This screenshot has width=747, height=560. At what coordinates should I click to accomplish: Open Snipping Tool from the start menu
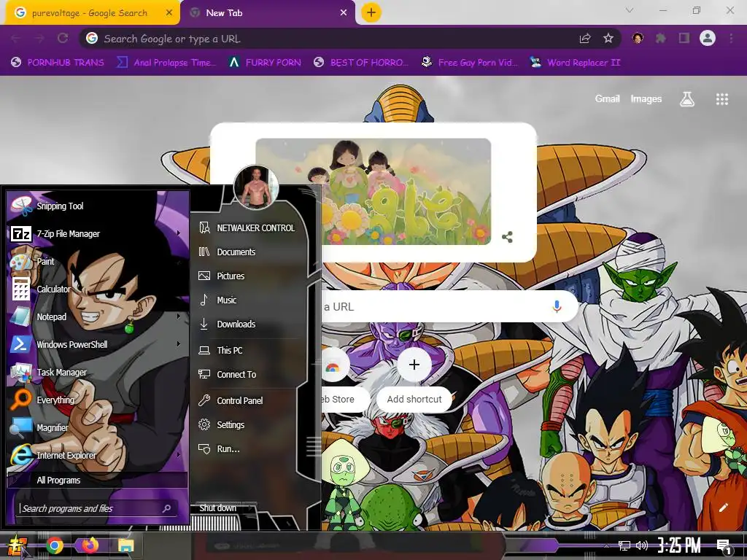[x=98, y=206]
